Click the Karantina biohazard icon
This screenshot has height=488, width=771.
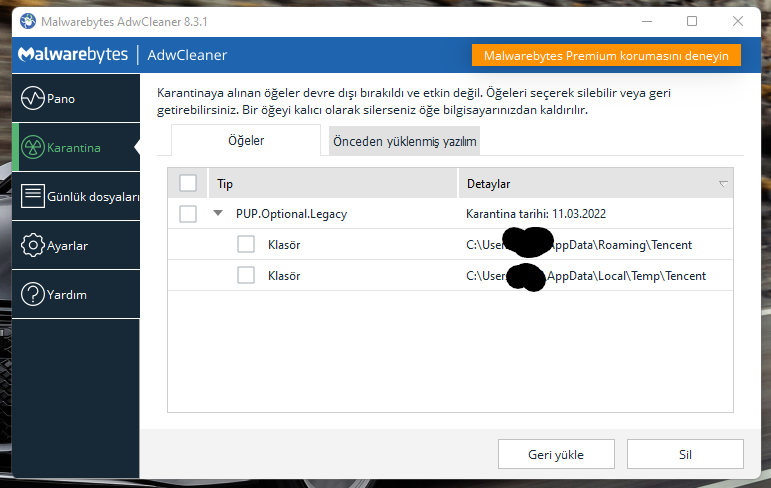[33, 148]
